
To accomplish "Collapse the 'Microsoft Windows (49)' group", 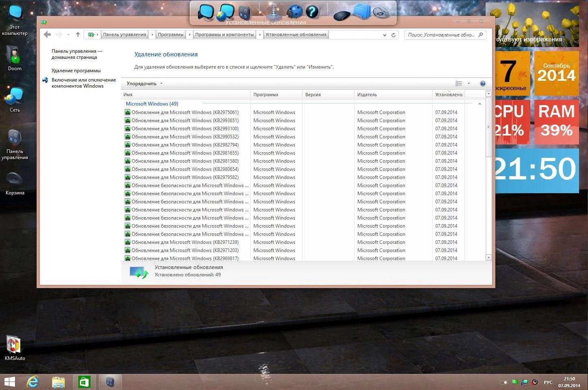I will [480, 104].
